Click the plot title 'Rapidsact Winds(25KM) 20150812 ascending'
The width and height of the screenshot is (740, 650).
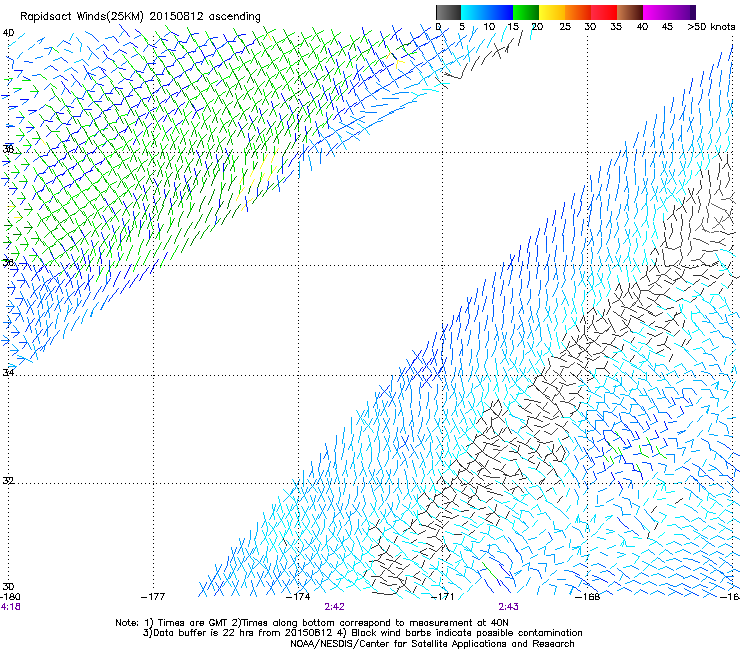(x=140, y=17)
